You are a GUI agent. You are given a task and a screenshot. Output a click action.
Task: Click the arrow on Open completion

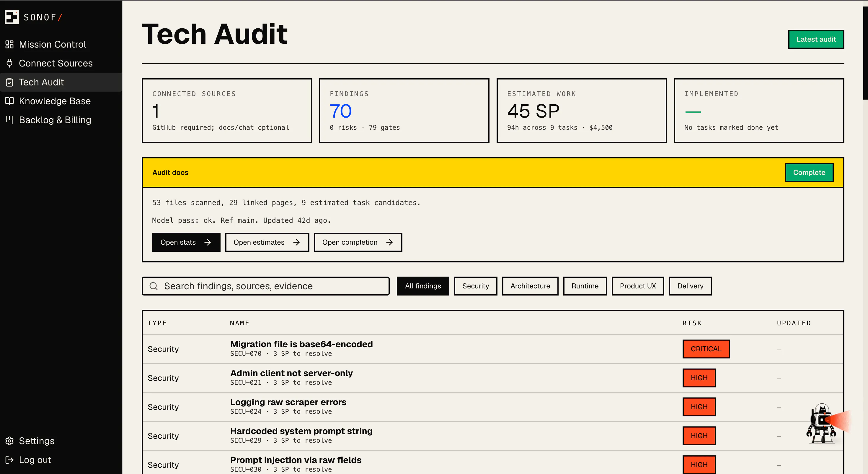389,242
